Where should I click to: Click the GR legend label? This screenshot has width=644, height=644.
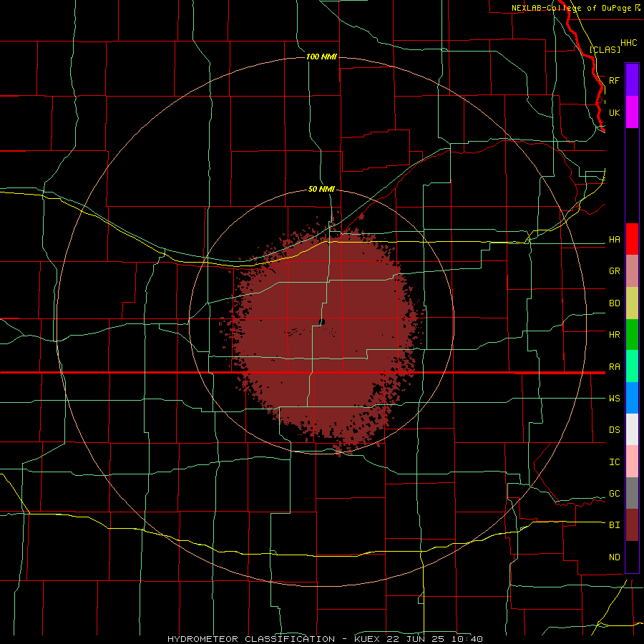click(x=614, y=271)
